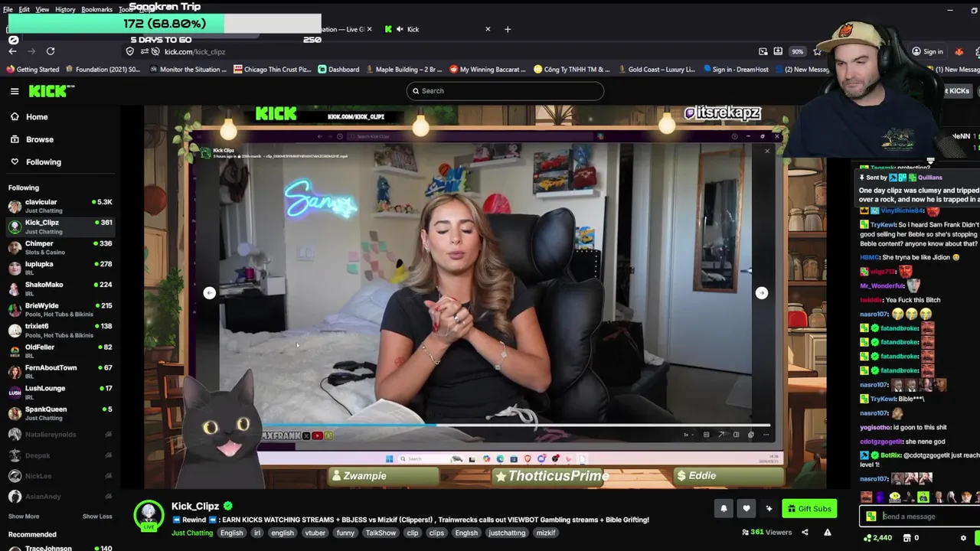Close the Kick browser tab
Image resolution: width=980 pixels, height=551 pixels.
click(488, 29)
